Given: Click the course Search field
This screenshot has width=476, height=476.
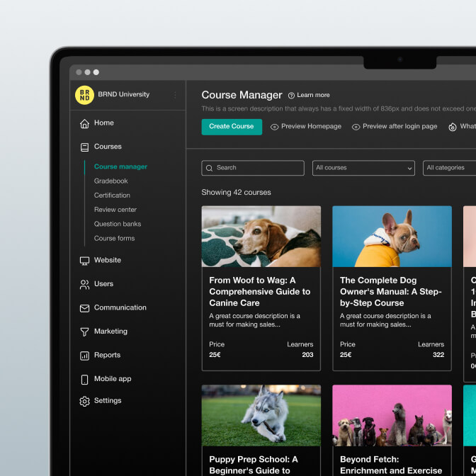Looking at the screenshot, I should coord(253,168).
